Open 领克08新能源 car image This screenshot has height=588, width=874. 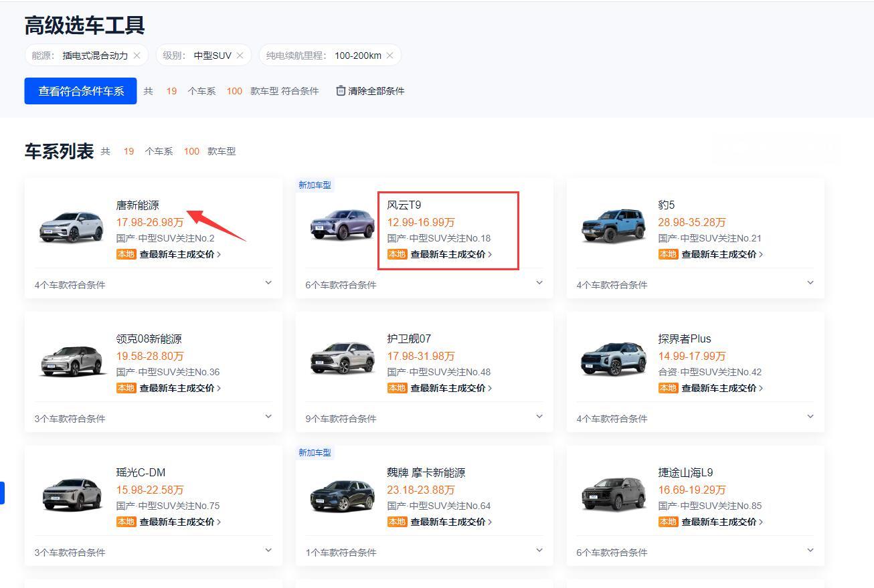[72, 361]
